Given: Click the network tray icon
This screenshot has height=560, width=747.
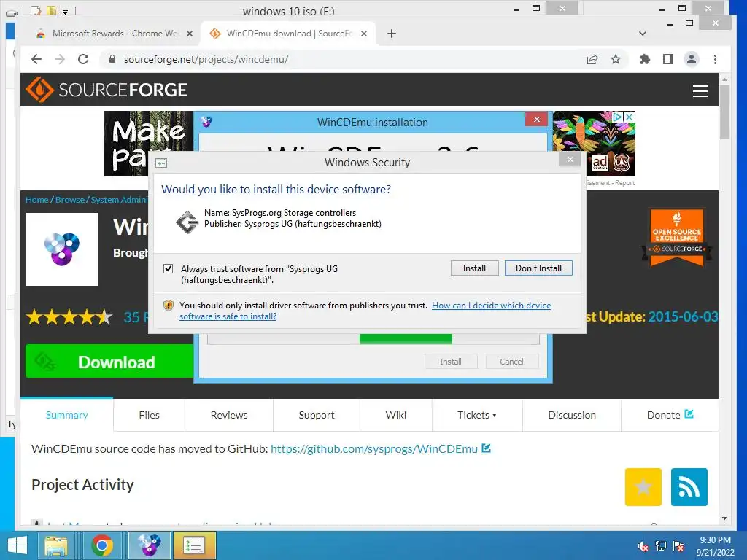Looking at the screenshot, I should [661, 546].
